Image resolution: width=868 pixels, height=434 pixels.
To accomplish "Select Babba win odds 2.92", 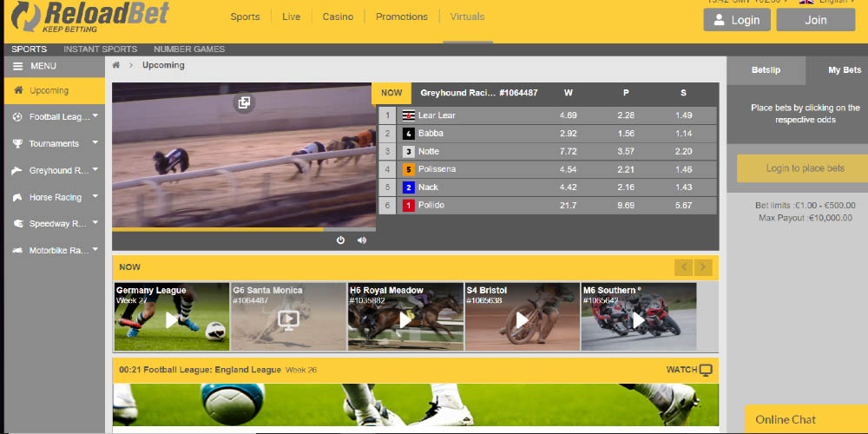I will (x=568, y=134).
